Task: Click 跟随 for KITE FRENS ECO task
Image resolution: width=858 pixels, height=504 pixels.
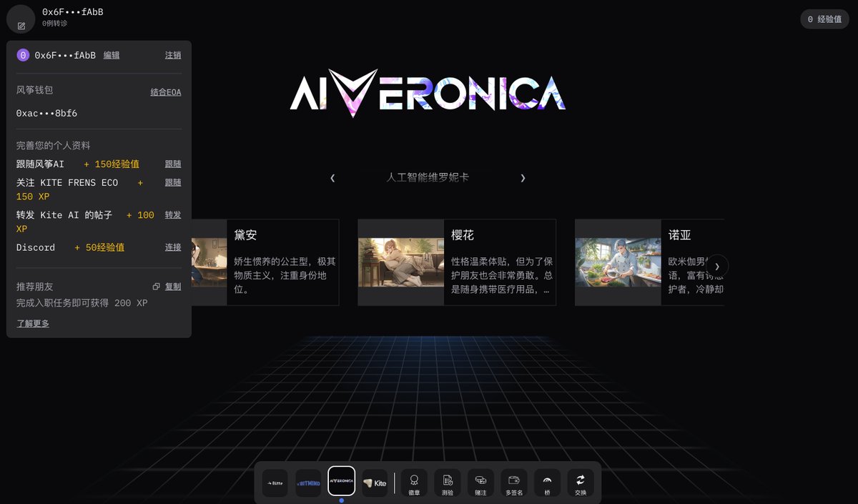Action: pyautogui.click(x=173, y=182)
